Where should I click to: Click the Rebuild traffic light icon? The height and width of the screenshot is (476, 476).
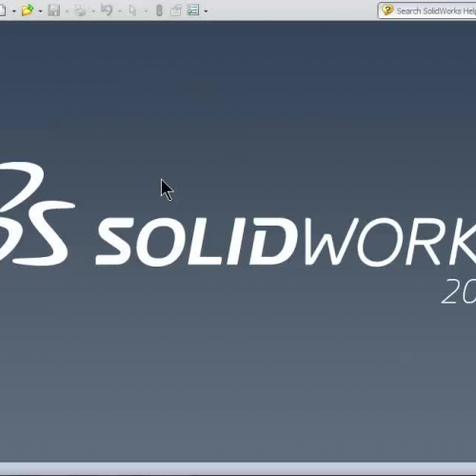pyautogui.click(x=159, y=10)
